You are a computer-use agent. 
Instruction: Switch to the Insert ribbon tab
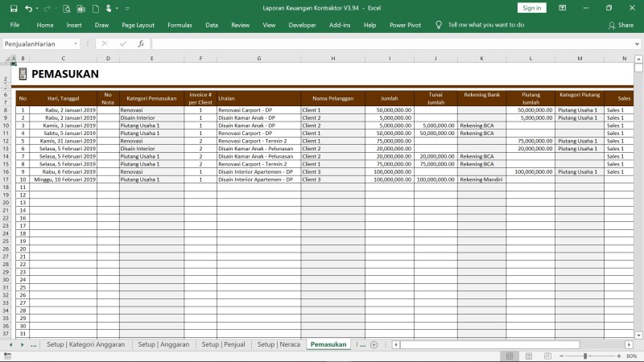(74, 25)
